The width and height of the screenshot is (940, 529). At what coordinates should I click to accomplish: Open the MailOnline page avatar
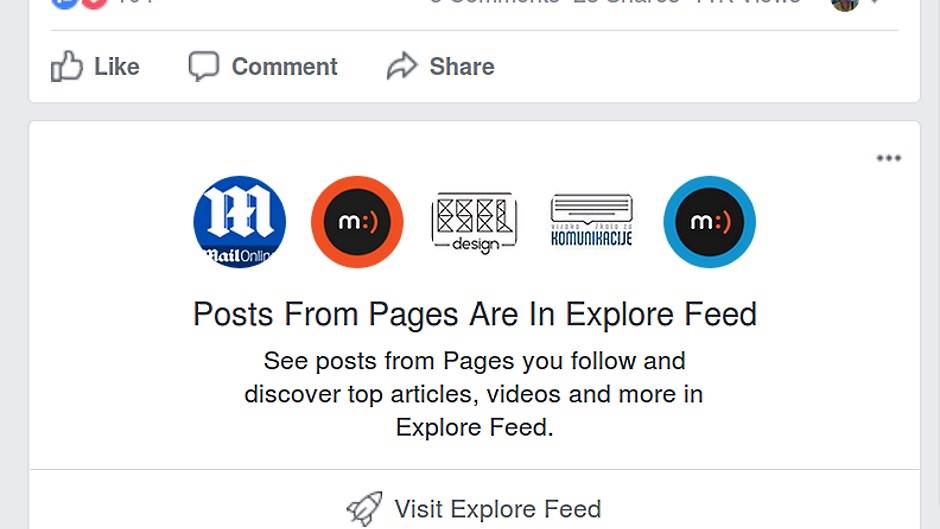[240, 222]
